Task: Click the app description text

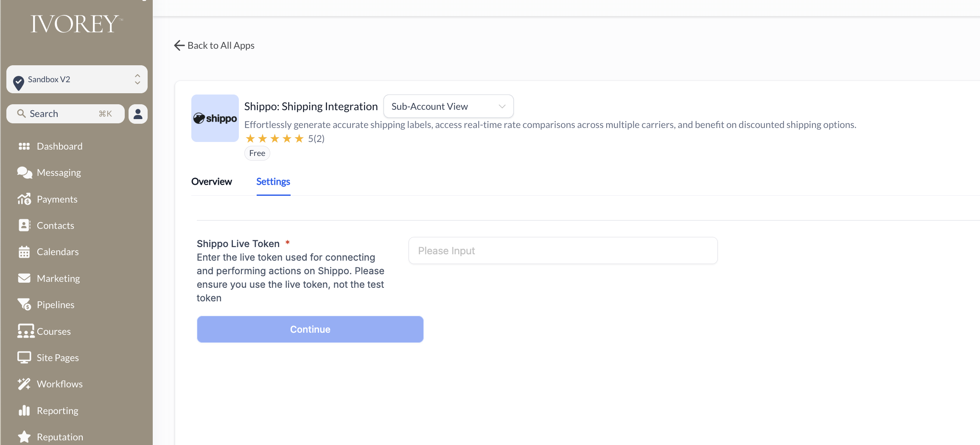Action: pos(550,125)
